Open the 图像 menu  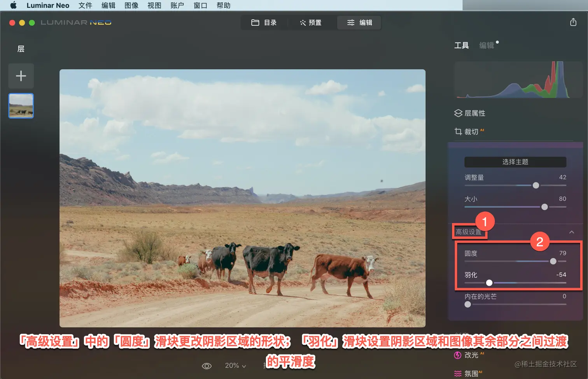(x=131, y=5)
